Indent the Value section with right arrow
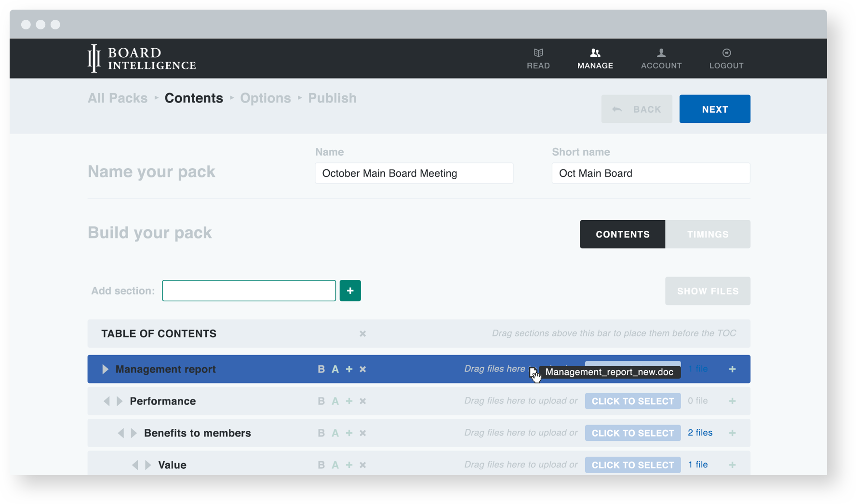This screenshot has height=504, width=856. point(147,464)
